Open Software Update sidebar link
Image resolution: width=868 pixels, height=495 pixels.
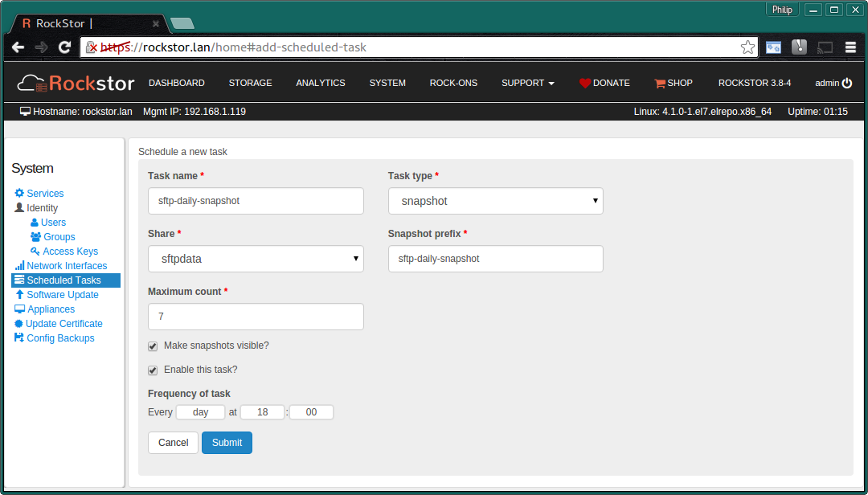click(x=63, y=295)
